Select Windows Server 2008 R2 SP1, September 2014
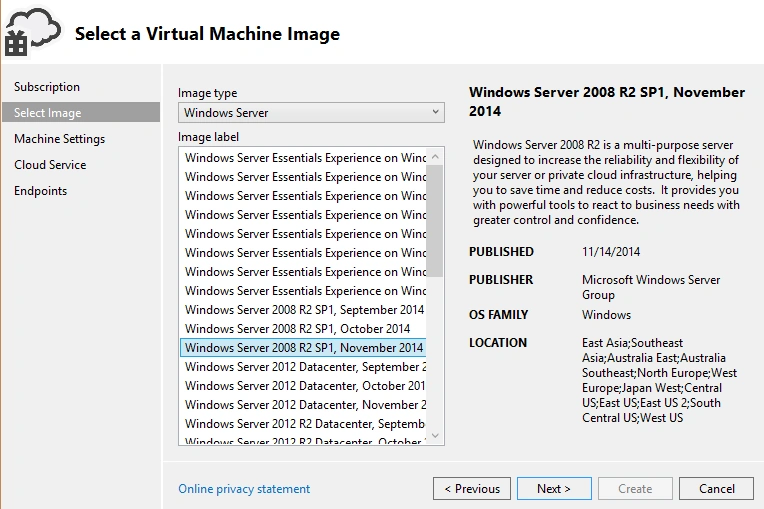The image size is (764, 509). (x=303, y=310)
